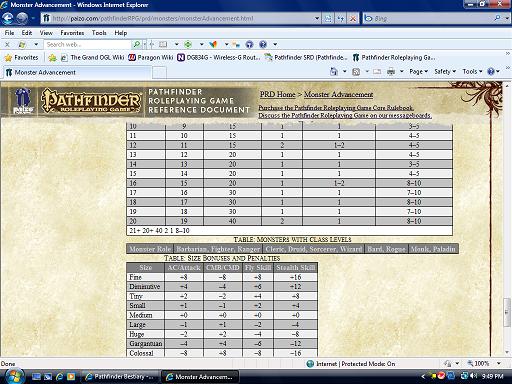This screenshot has height=384, width=512.
Task: Open a new blank tab
Action: point(159,72)
